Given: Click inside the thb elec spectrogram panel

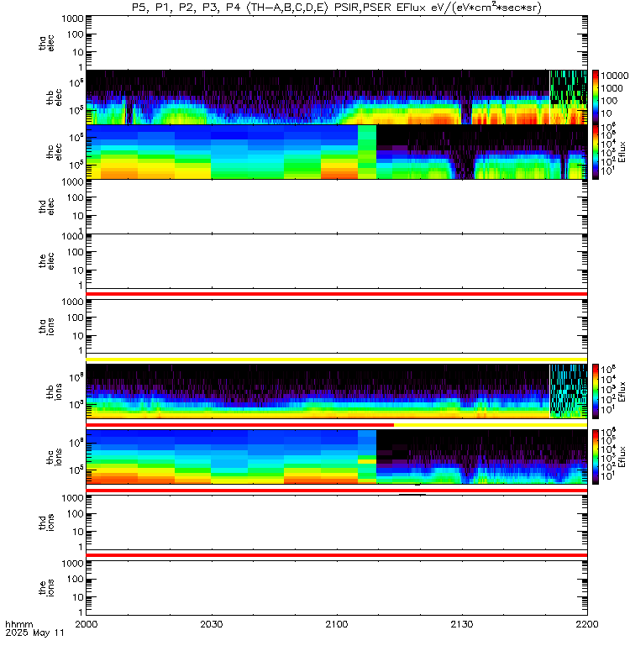Looking at the screenshot, I should [337, 97].
